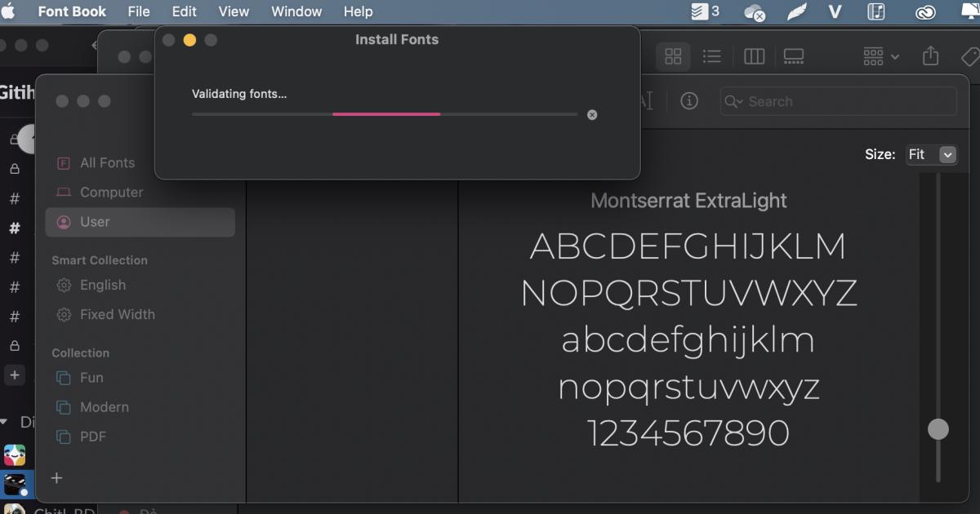The image size is (980, 514).
Task: Open the Window menu
Action: tap(296, 11)
